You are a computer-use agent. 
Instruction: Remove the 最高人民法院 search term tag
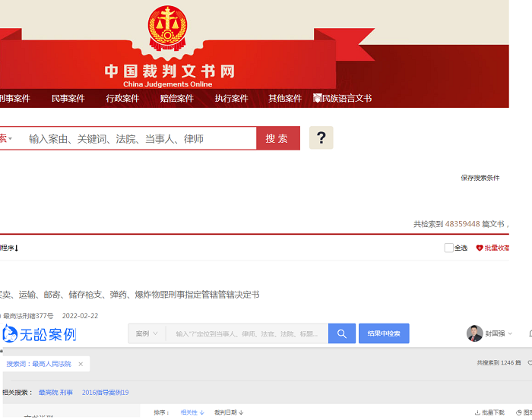click(81, 364)
